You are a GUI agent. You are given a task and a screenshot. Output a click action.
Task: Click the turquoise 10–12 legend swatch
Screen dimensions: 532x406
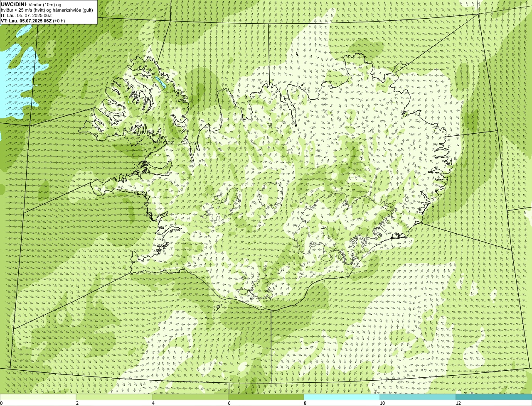click(x=419, y=397)
